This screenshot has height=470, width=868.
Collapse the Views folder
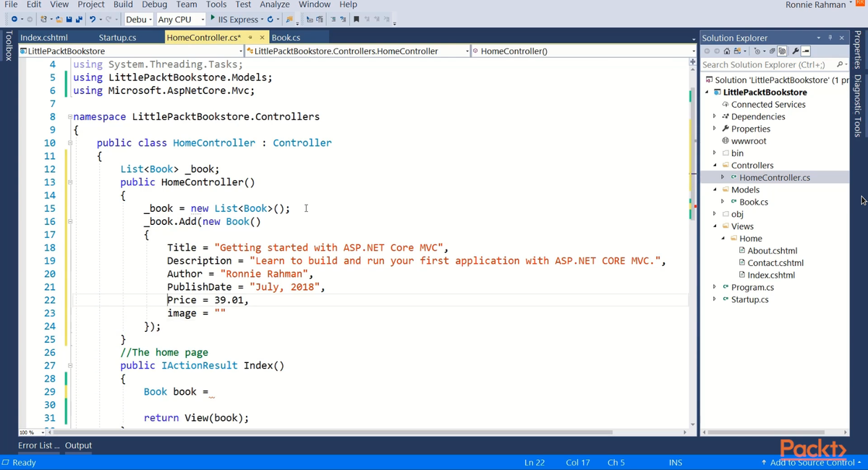[715, 226]
